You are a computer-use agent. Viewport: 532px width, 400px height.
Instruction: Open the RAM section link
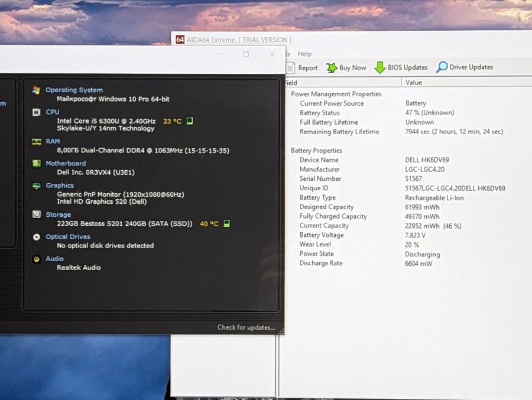point(53,141)
